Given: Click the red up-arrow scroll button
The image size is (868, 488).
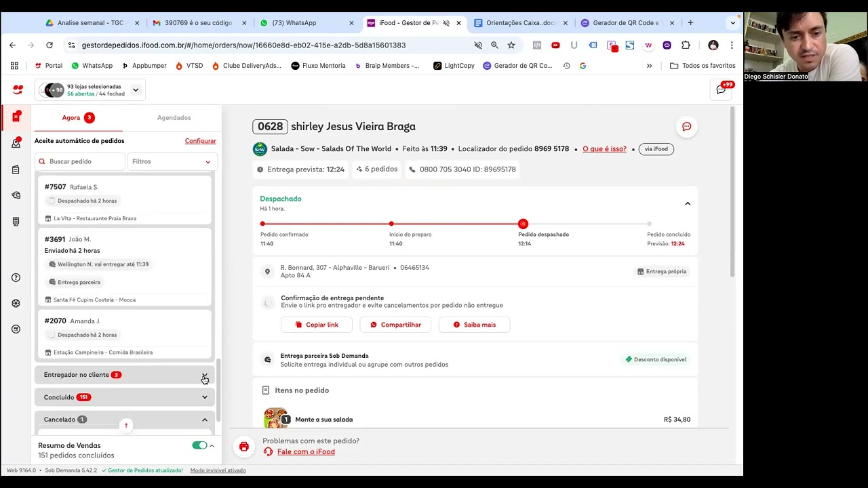Looking at the screenshot, I should click(125, 426).
